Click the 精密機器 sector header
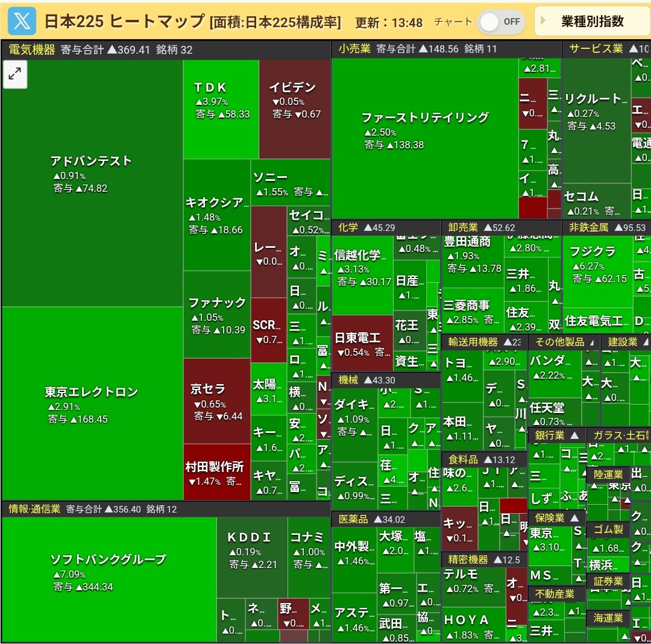Image resolution: width=651 pixels, height=644 pixels. [x=484, y=560]
